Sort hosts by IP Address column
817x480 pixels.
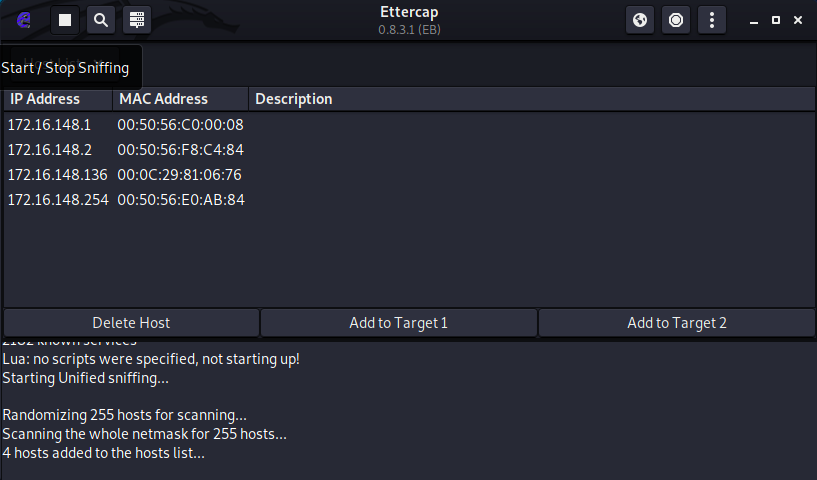[x=58, y=99]
